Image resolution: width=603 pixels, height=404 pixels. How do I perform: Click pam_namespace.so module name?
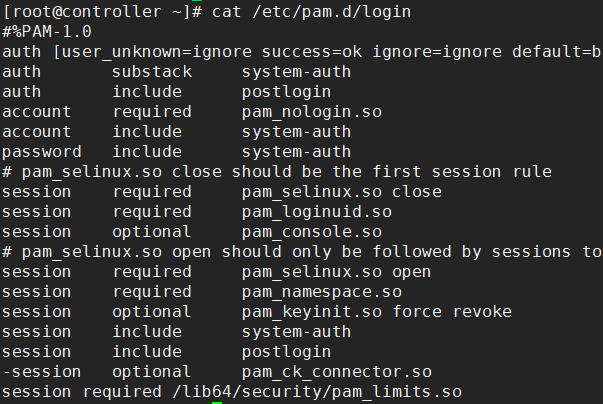pyautogui.click(x=321, y=292)
